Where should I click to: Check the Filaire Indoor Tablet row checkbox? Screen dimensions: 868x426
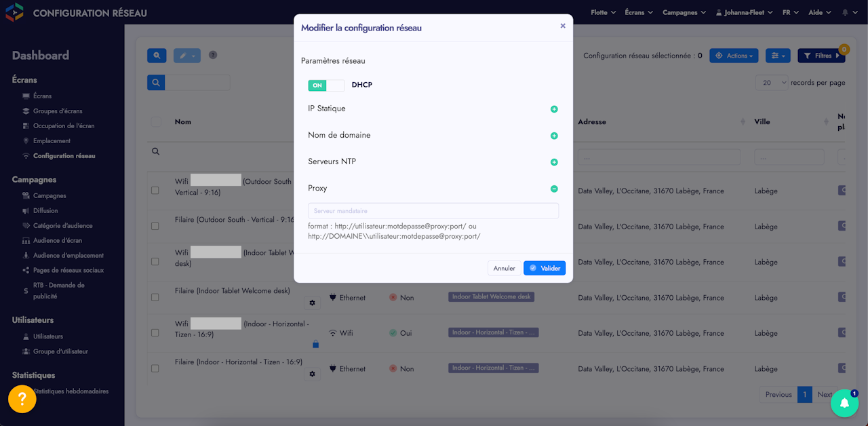pos(155,297)
